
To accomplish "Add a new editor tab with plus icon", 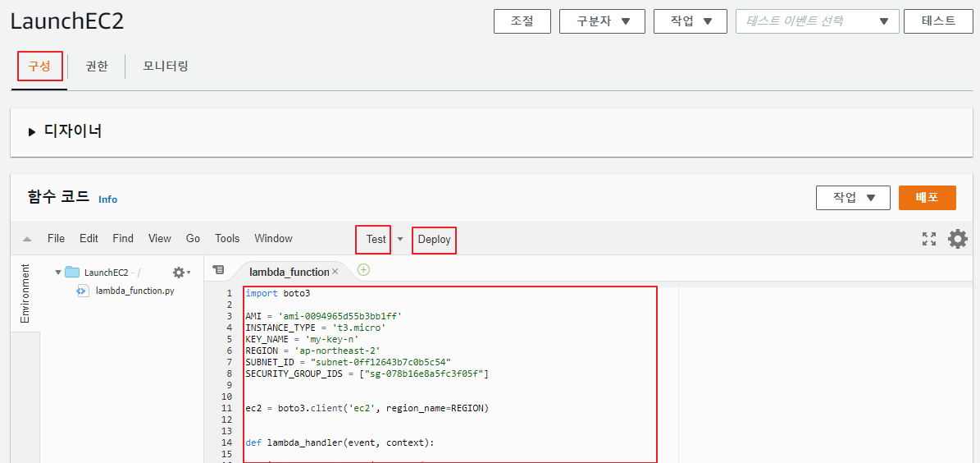I will [364, 269].
